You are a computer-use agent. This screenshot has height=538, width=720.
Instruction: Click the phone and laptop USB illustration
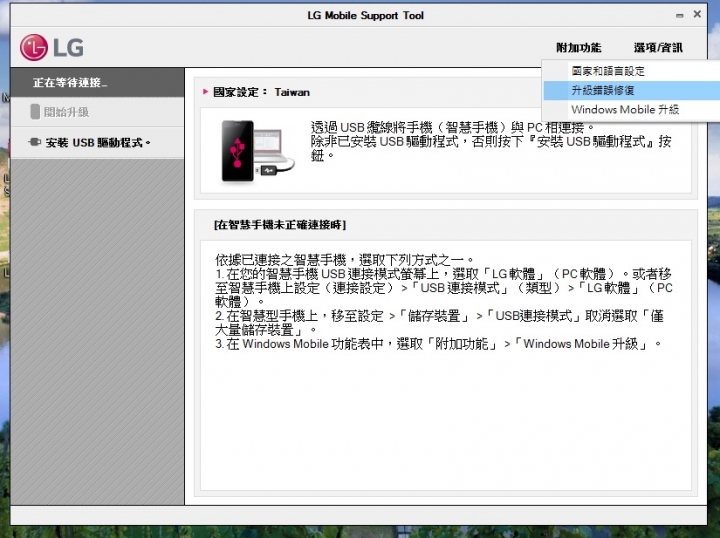coord(257,151)
